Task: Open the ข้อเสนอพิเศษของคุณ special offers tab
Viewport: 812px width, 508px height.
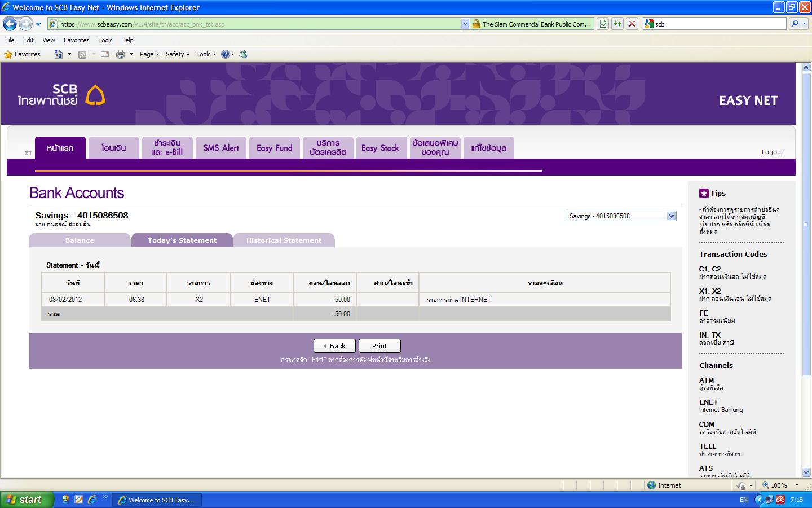Action: point(435,148)
